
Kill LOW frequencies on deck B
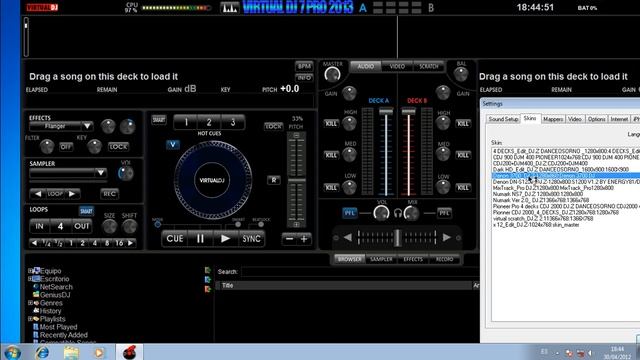tap(463, 187)
